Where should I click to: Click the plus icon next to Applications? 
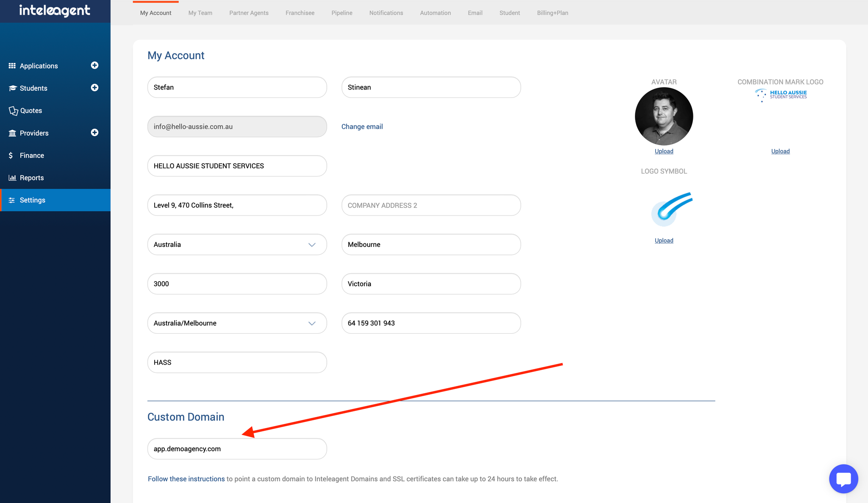(x=95, y=65)
